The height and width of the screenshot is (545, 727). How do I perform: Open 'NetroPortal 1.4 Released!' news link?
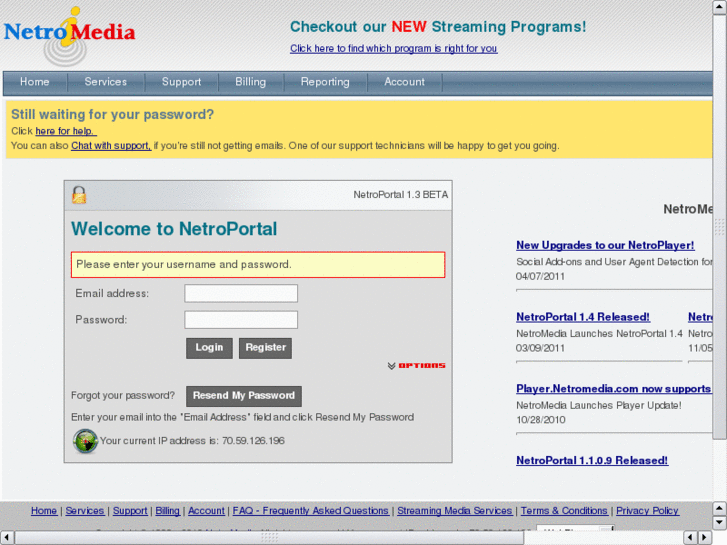tap(583, 317)
